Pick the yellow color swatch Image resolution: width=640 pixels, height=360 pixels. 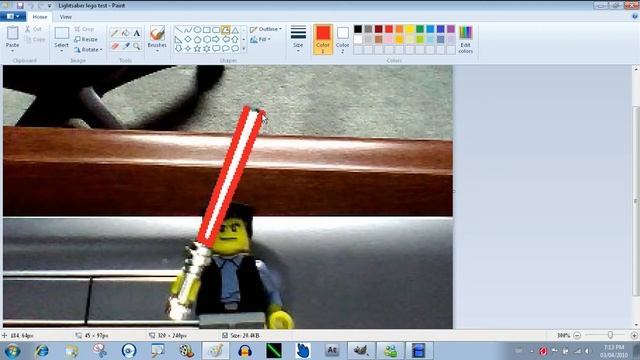tap(409, 29)
